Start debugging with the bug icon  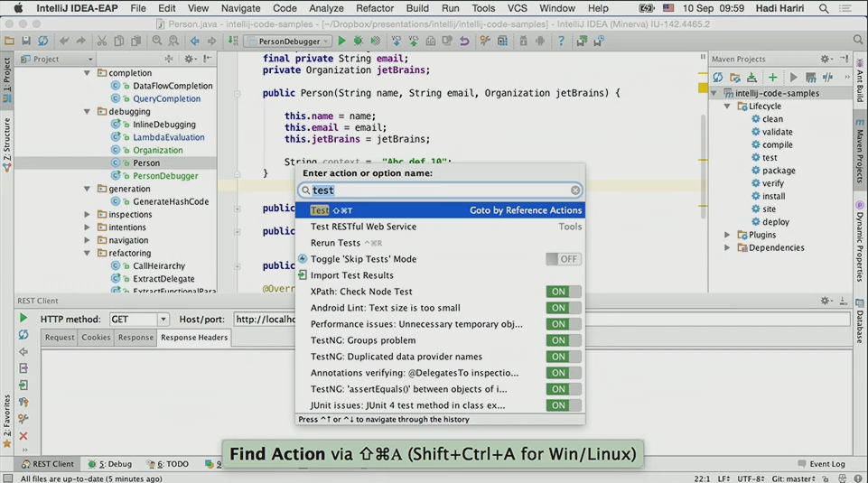pos(359,41)
